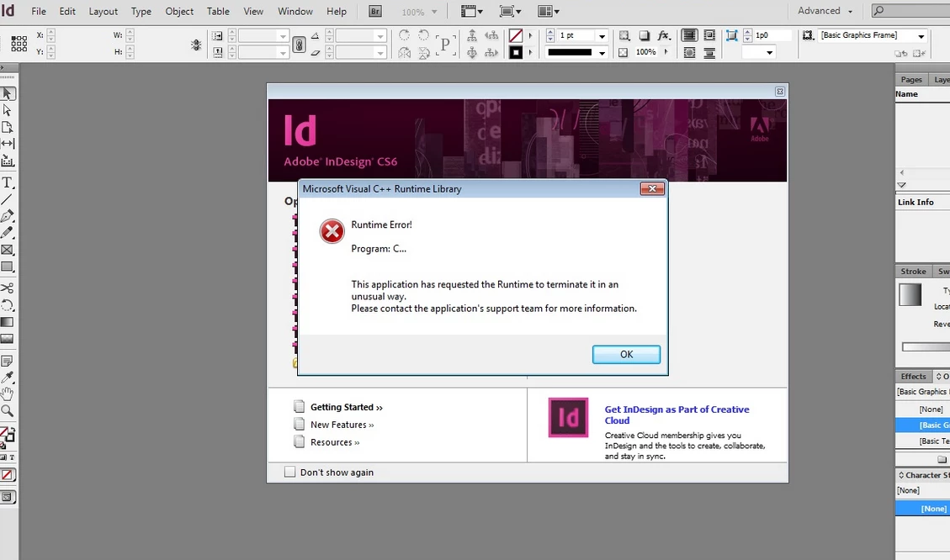The height and width of the screenshot is (560, 950).
Task: Expand the opacity 100% slider arrow
Action: [666, 52]
